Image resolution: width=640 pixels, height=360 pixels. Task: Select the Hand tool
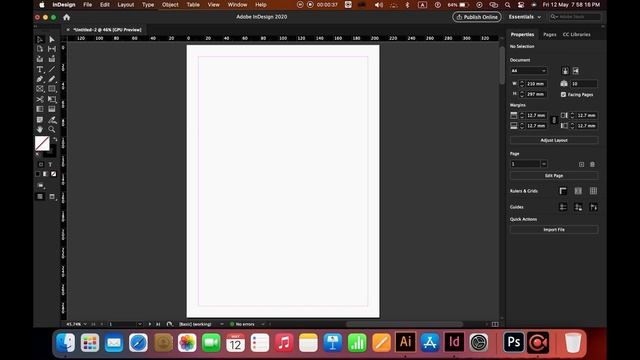pyautogui.click(x=40, y=129)
